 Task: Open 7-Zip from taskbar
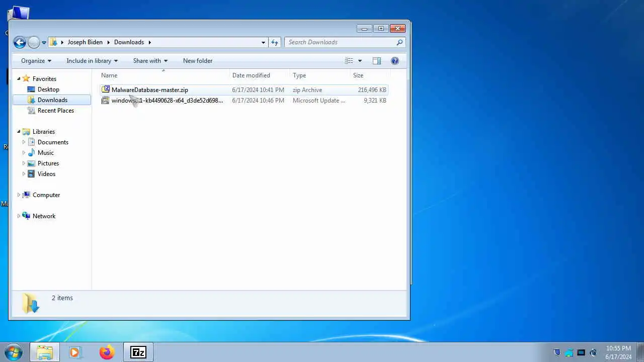(138, 352)
